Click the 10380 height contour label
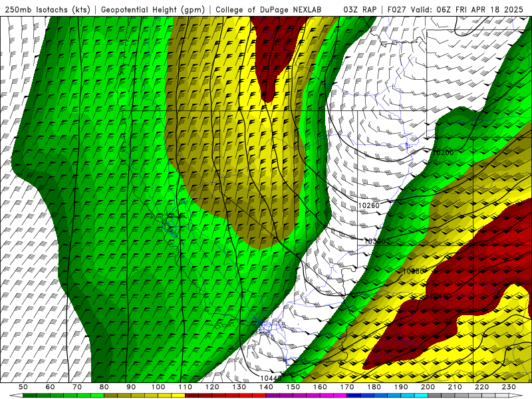This screenshot has height=399, width=532. (x=413, y=271)
